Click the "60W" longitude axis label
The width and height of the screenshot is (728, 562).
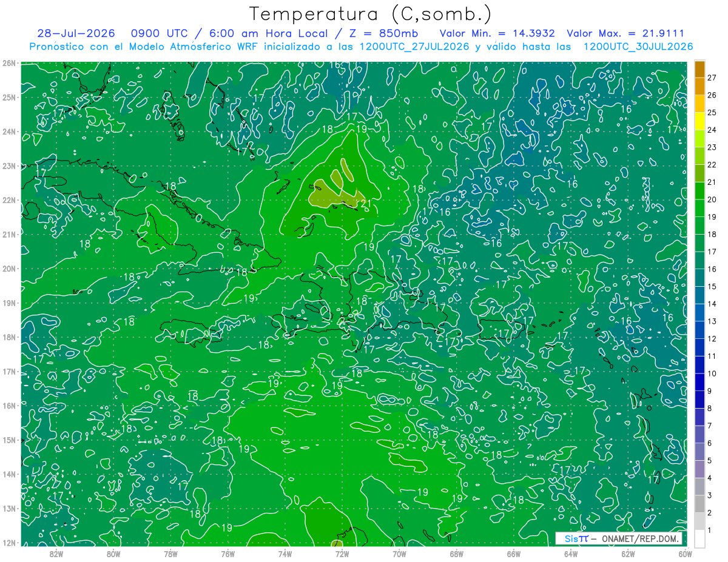point(684,554)
